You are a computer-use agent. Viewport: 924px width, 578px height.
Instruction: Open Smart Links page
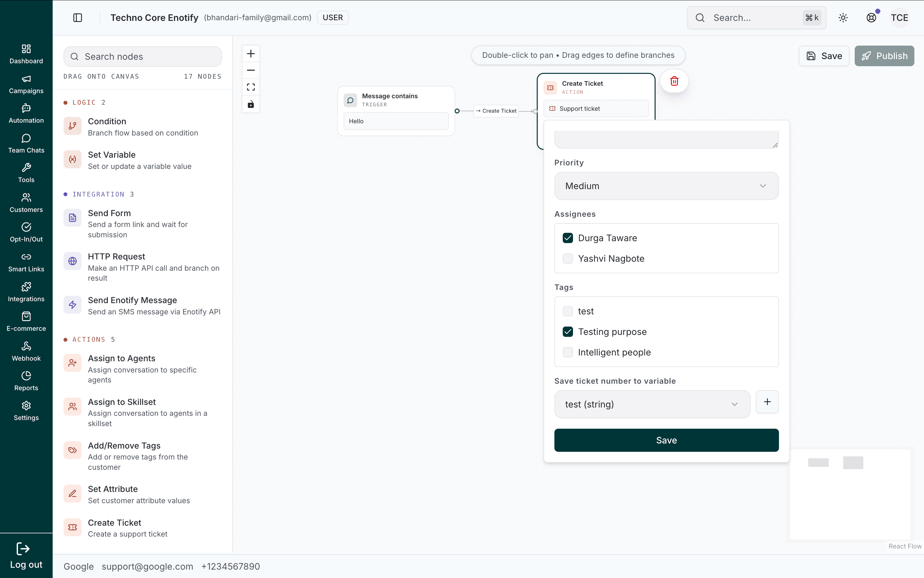[26, 262]
